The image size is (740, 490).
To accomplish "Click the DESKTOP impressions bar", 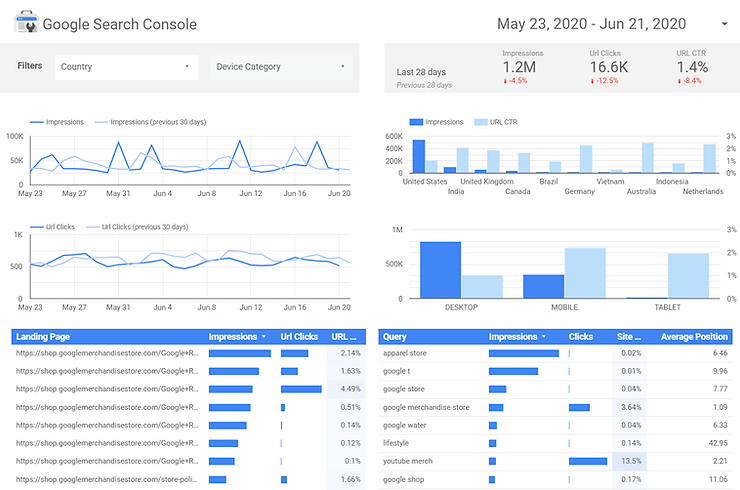I will point(440,270).
